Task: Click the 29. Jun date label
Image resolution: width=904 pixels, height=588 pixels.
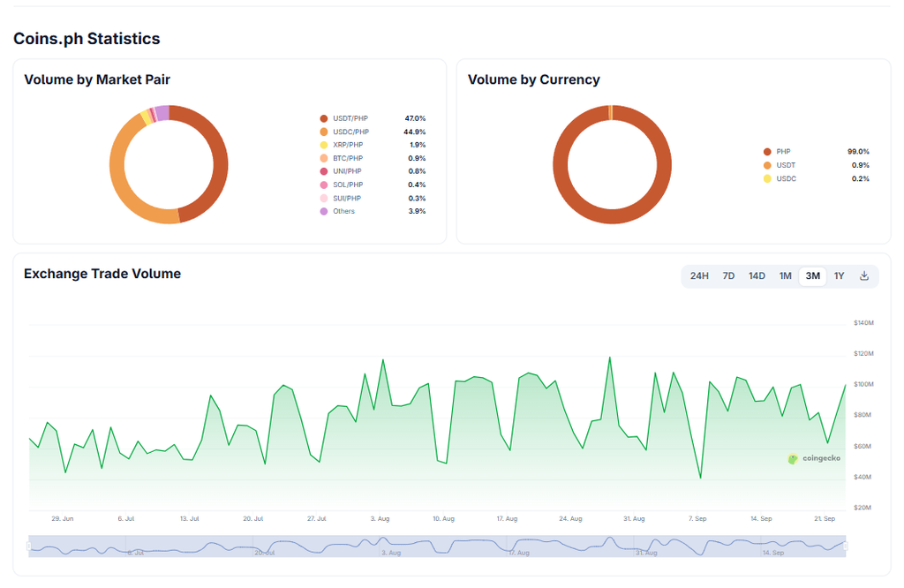Action: pos(63,519)
